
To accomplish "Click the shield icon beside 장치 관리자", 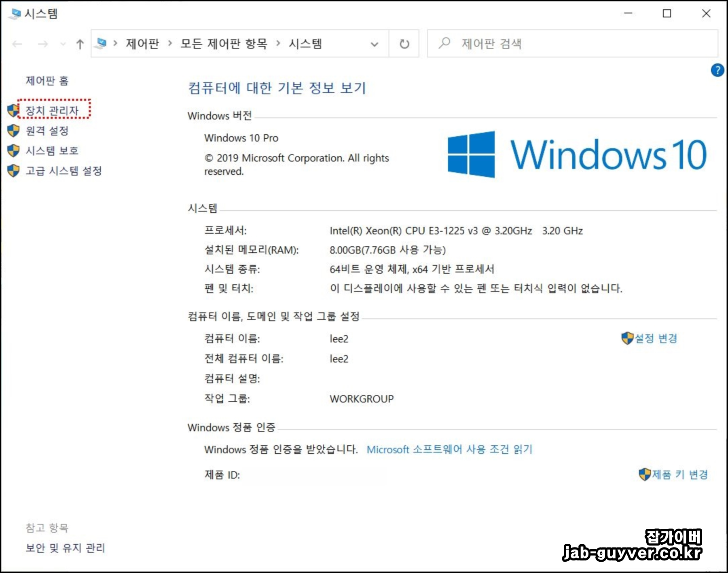I will point(13,110).
